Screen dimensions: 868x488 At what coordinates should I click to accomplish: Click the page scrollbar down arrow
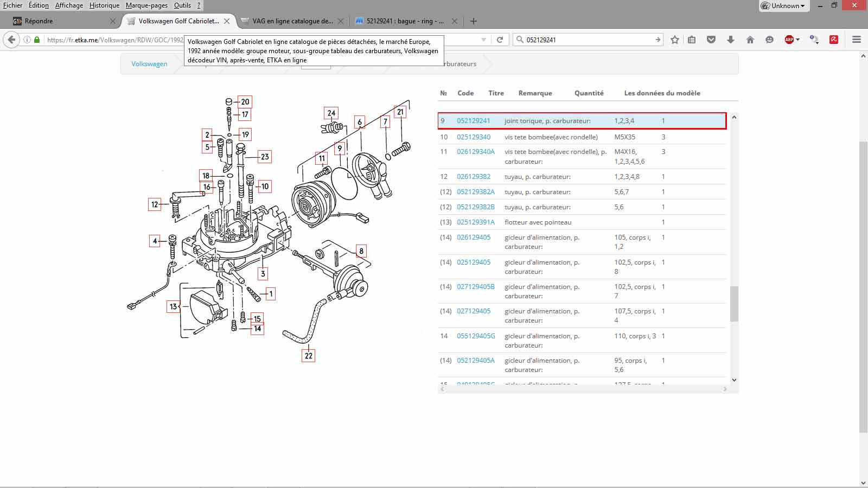[863, 483]
